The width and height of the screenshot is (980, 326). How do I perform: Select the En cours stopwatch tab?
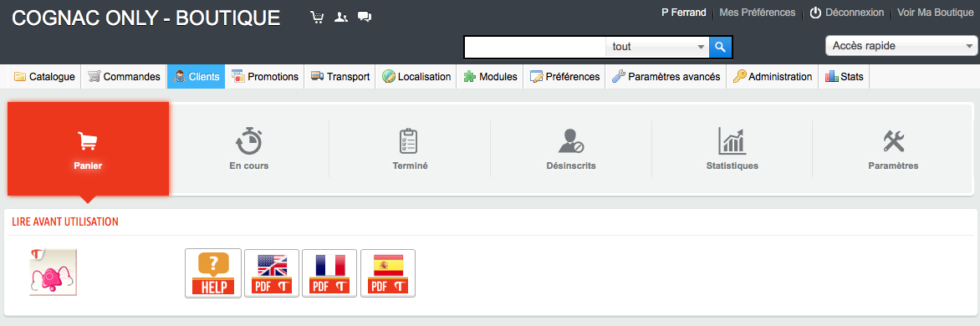[248, 150]
